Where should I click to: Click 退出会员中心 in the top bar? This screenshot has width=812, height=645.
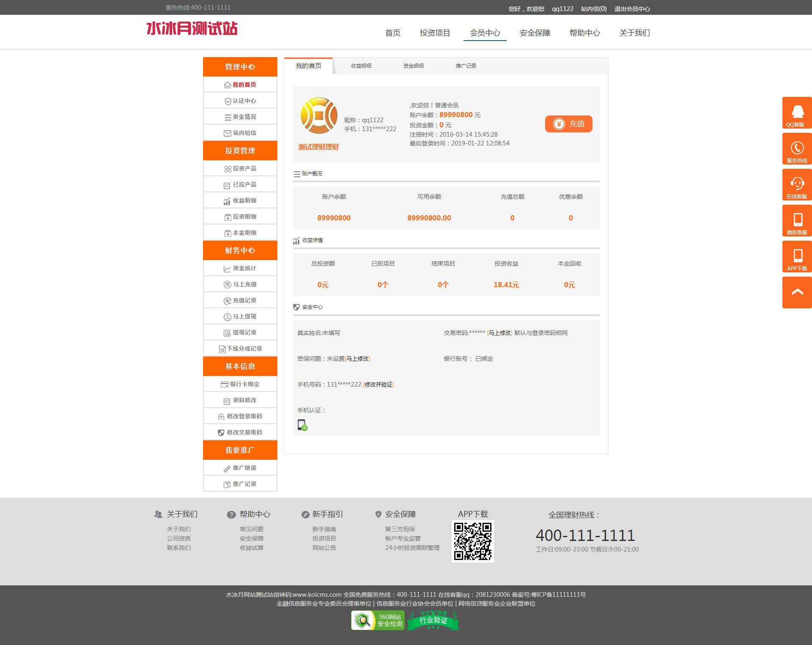(632, 9)
